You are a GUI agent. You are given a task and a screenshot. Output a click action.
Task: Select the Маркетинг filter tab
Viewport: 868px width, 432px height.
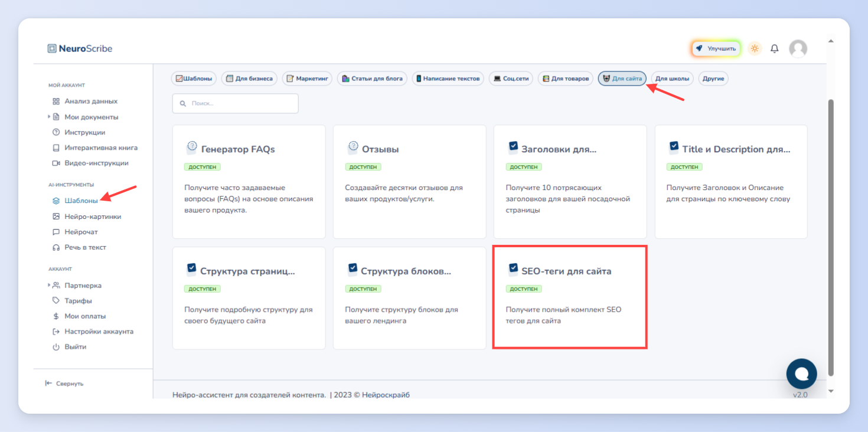[307, 78]
